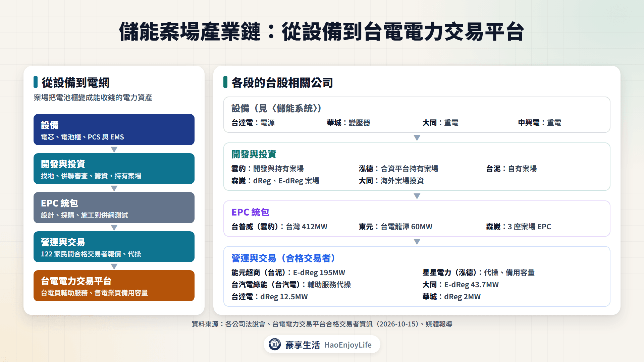
Task: Select the teal 開發與投資 stage card
Action: [x=114, y=169]
